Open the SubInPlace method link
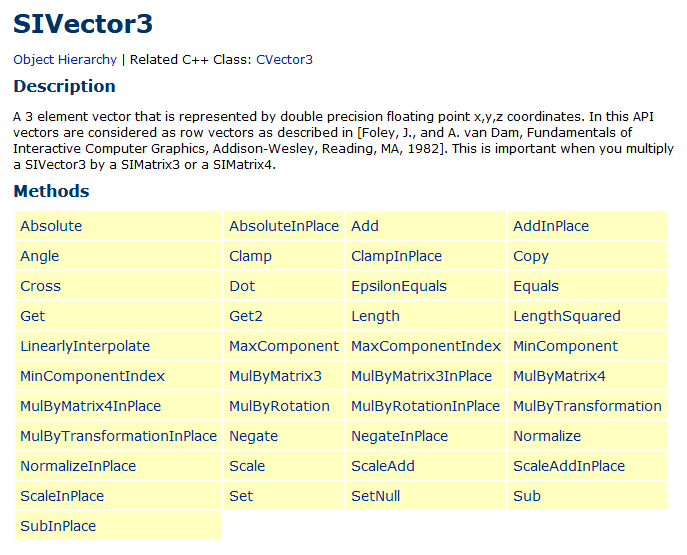687x555 pixels. (58, 526)
